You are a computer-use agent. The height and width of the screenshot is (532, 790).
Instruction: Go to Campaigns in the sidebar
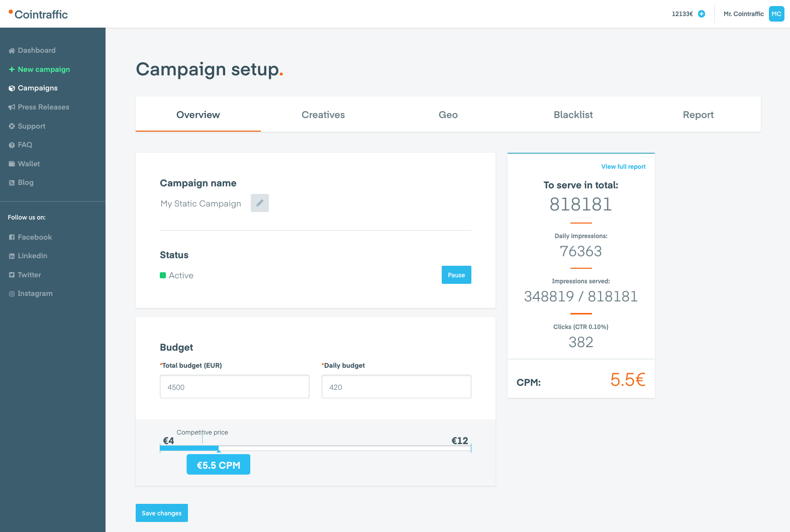pos(38,88)
